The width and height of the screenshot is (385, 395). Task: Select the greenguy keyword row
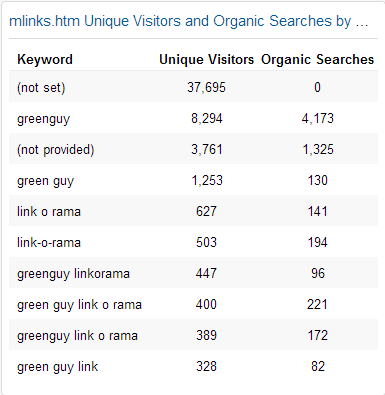(193, 118)
